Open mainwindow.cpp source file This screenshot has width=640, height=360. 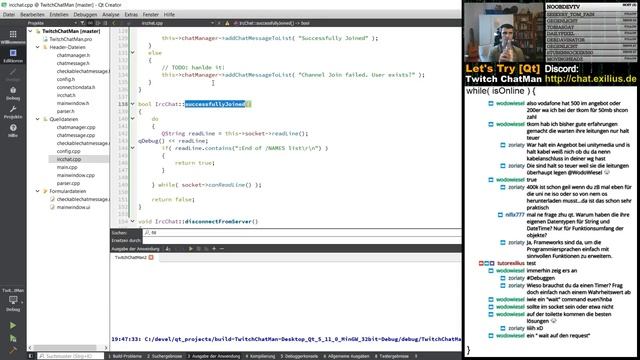click(x=76, y=175)
